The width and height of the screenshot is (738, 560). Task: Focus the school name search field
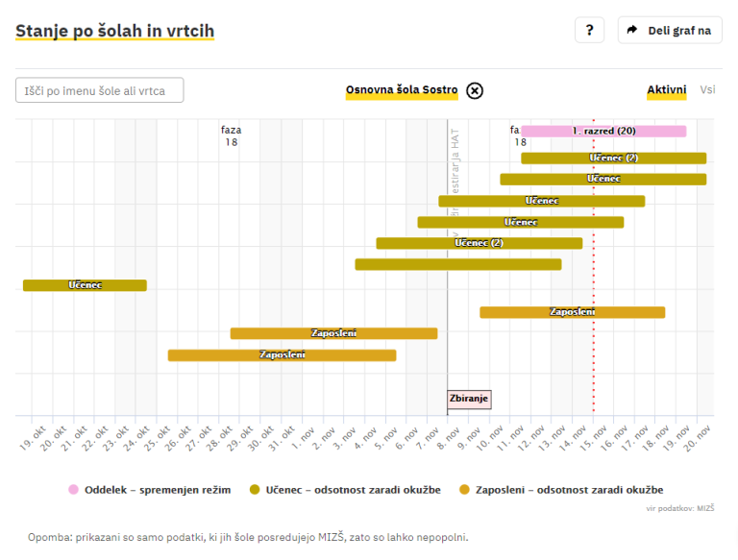(x=100, y=90)
